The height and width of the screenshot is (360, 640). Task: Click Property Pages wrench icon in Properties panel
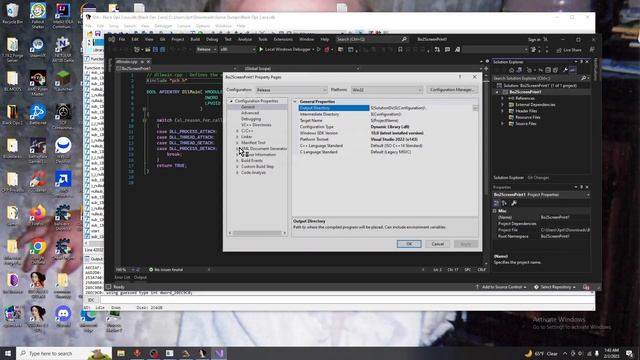pos(514,203)
